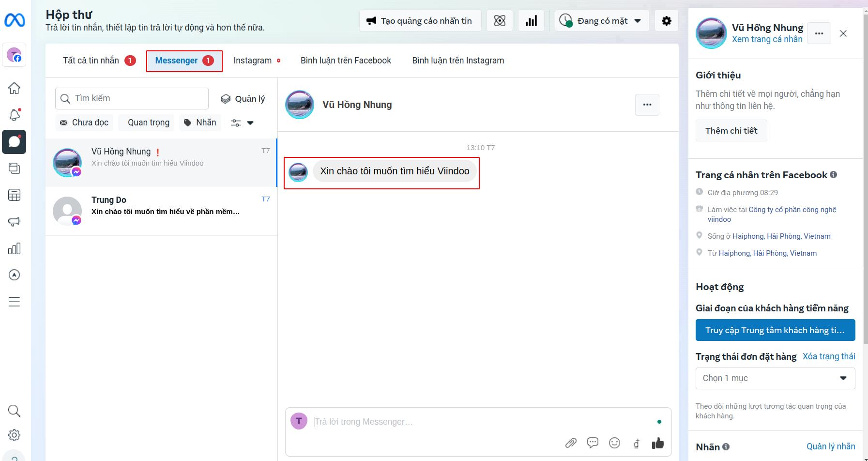Toggle the Chưa đọc filter

click(84, 123)
